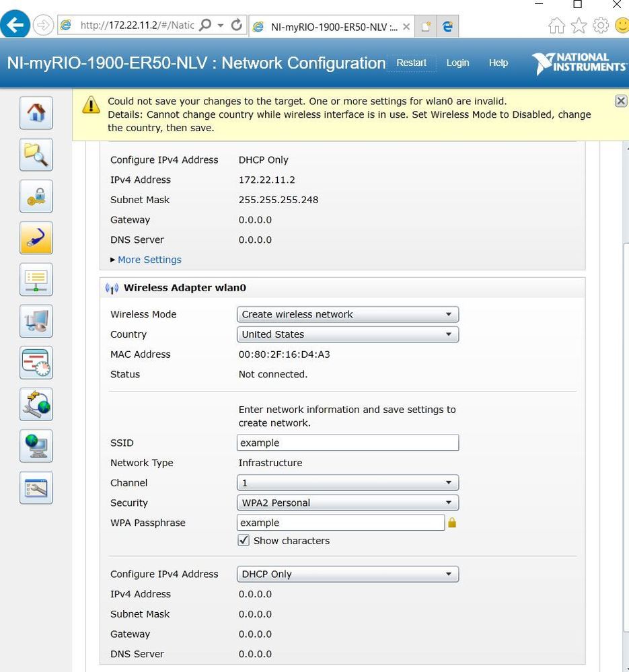Viewport: 629px width, 672px height.
Task: Open the Home sidebar icon
Action: click(x=36, y=113)
